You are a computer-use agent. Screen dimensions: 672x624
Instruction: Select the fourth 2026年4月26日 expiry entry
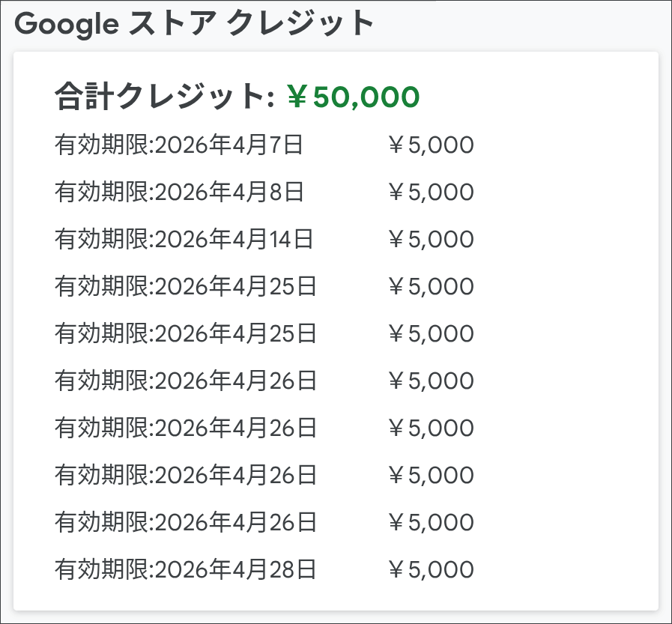186,522
